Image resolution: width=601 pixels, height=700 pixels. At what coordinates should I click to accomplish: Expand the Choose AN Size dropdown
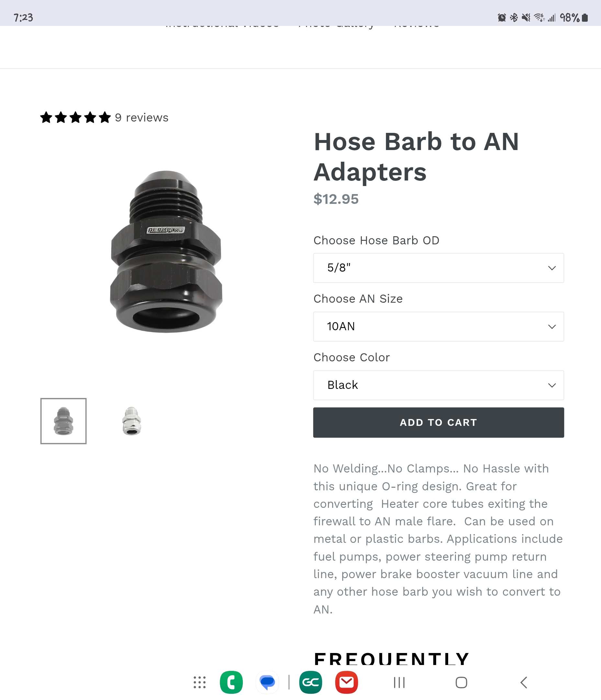coord(438,326)
